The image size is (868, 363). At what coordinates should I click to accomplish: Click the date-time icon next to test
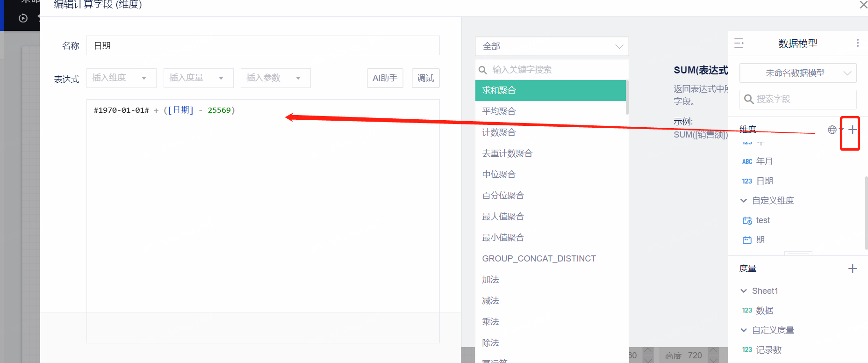coord(747,221)
